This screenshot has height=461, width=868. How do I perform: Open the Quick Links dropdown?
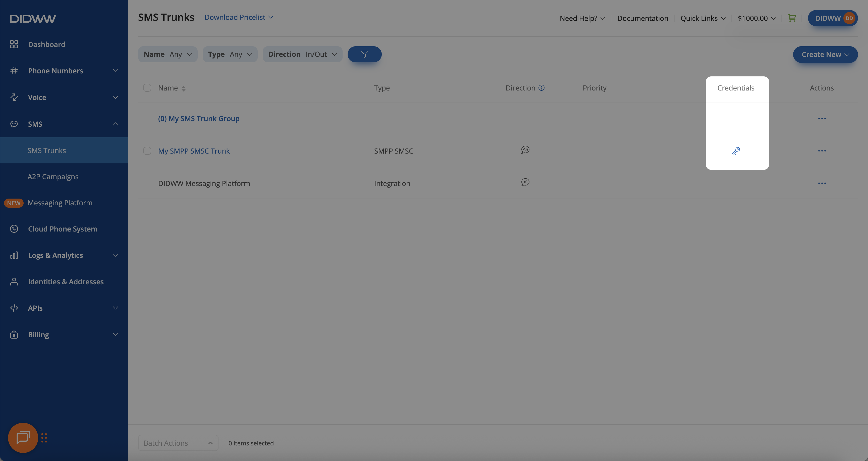703,18
